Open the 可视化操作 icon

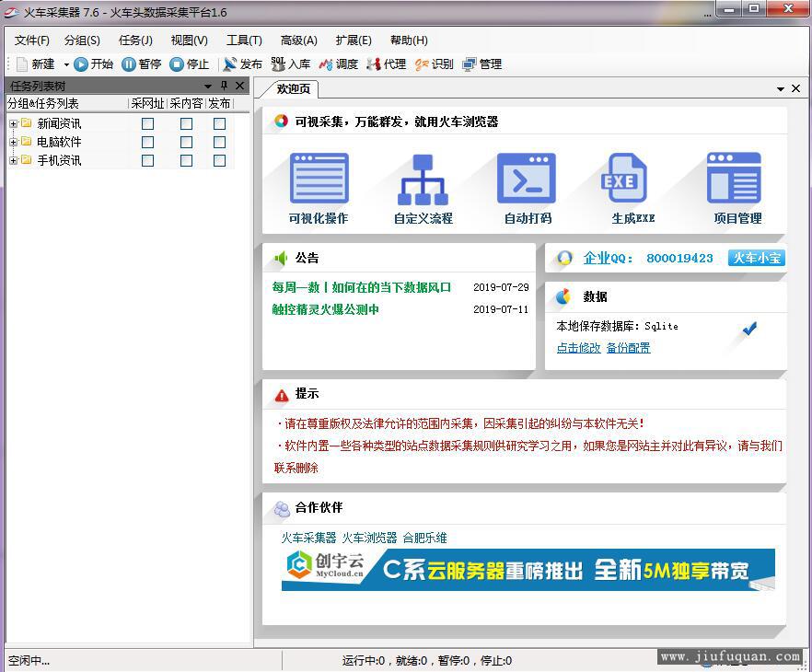point(319,178)
